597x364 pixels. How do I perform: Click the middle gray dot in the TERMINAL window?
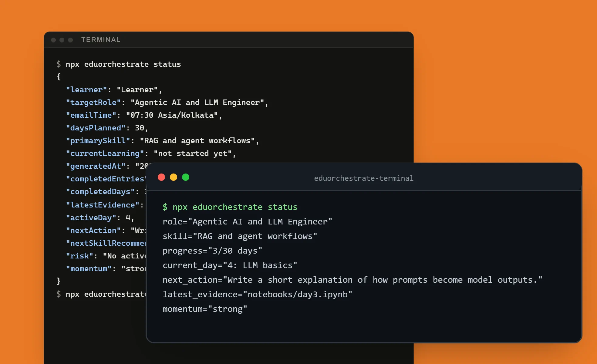[x=62, y=40]
